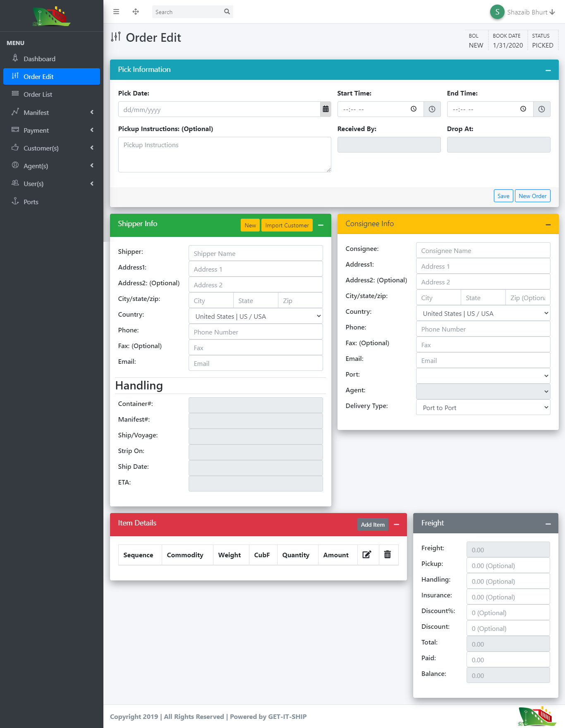
Task: Click the ship logo in the sidebar
Action: [x=52, y=17]
